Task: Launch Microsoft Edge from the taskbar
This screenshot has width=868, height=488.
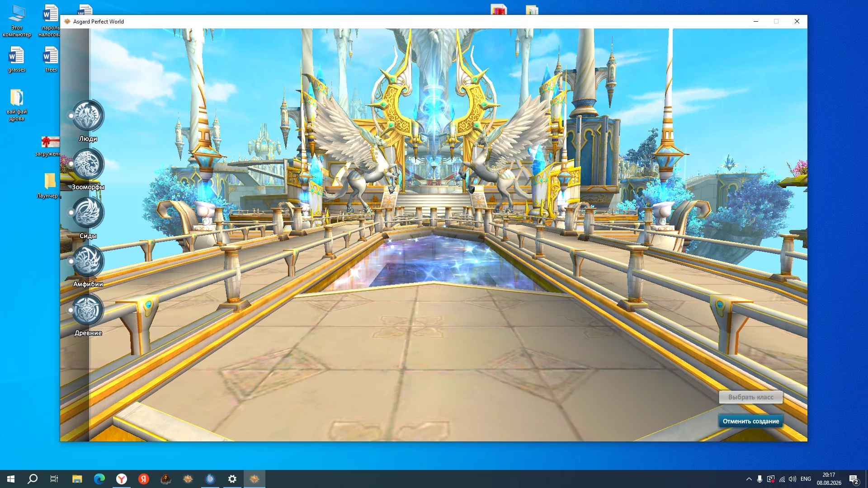Action: pyautogui.click(x=99, y=479)
